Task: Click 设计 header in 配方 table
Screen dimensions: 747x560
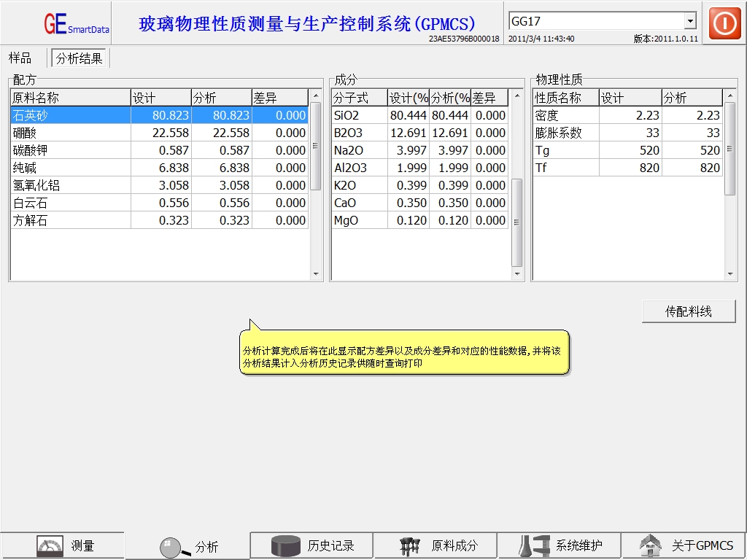Action: 161,98
